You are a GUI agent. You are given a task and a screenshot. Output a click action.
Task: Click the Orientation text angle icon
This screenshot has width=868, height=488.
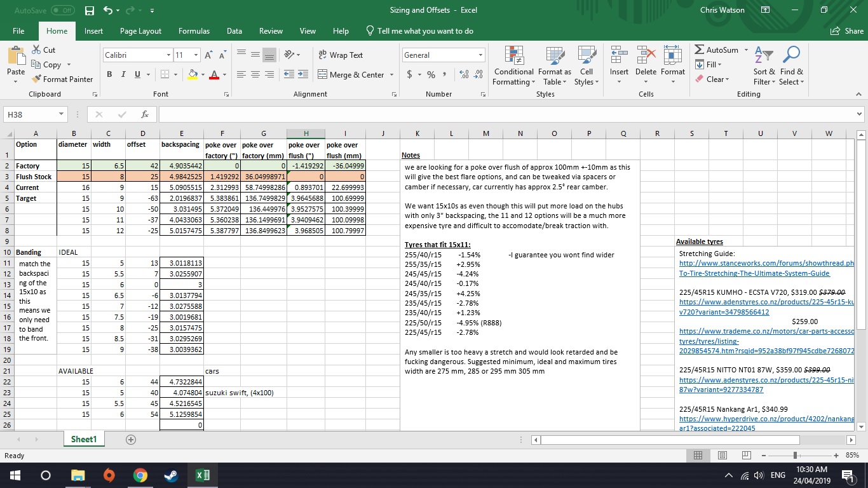coord(289,55)
